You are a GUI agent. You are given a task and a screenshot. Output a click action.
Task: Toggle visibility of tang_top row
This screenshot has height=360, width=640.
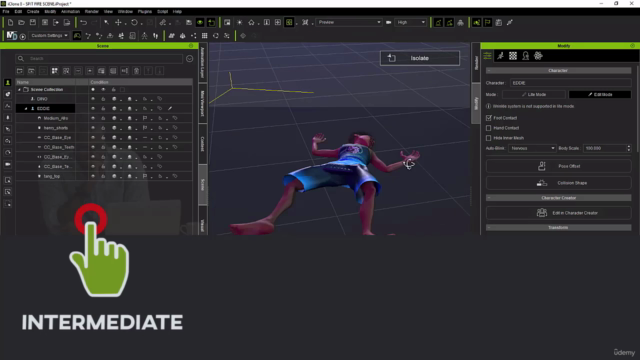click(93, 176)
